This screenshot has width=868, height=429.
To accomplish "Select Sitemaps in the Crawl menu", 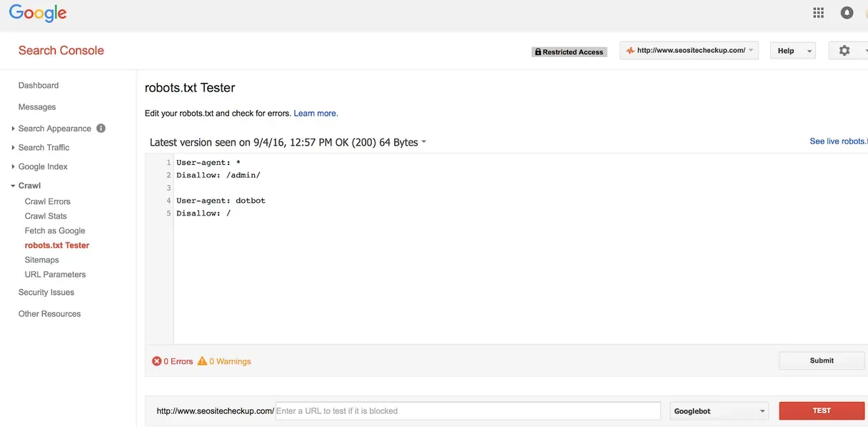I will (42, 261).
